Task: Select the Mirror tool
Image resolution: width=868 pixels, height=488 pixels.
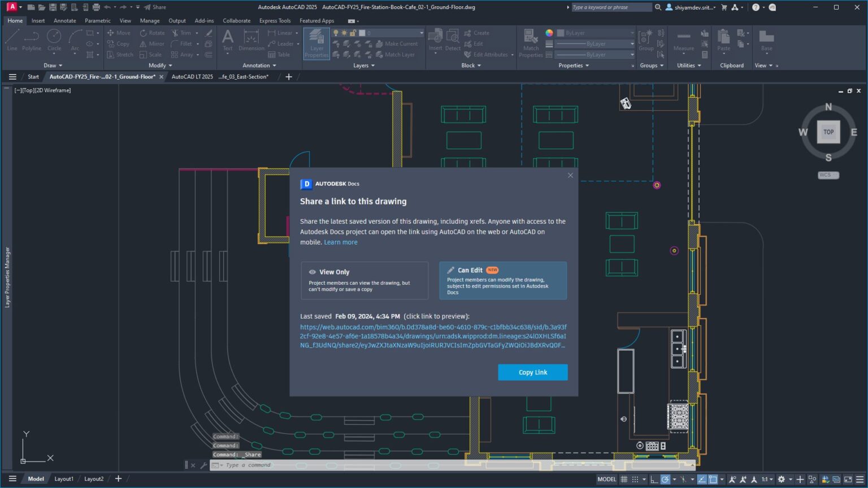Action: click(151, 43)
